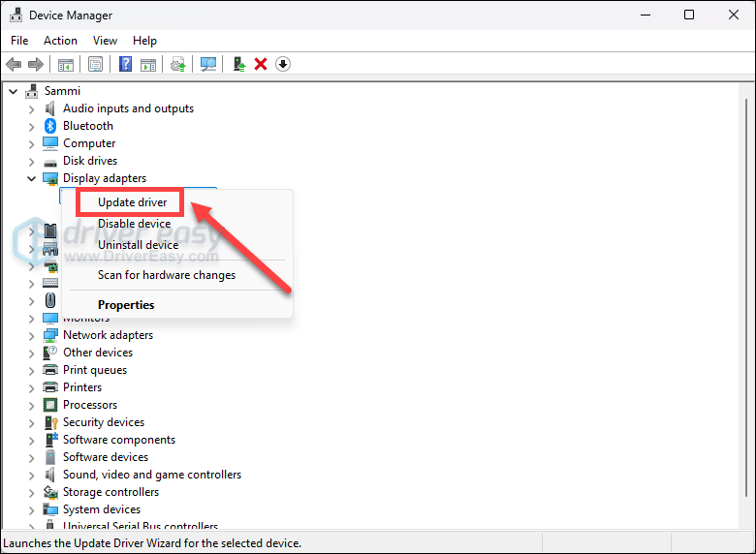The image size is (756, 554).
Task: Click the vertical scrollbar of device tree
Action: pos(745,291)
